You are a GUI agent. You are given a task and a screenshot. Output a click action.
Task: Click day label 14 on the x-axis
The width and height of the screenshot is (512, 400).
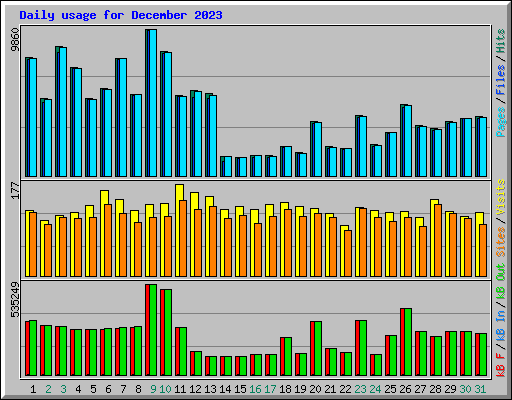click(x=225, y=389)
